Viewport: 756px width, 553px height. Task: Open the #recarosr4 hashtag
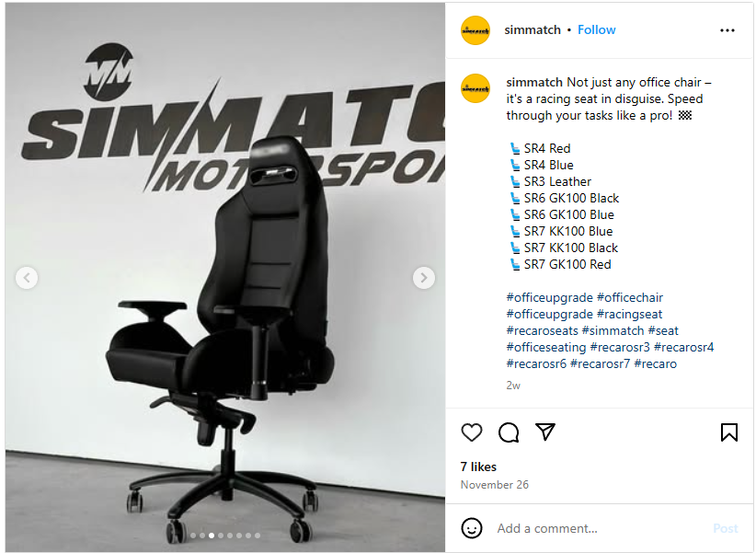point(683,348)
